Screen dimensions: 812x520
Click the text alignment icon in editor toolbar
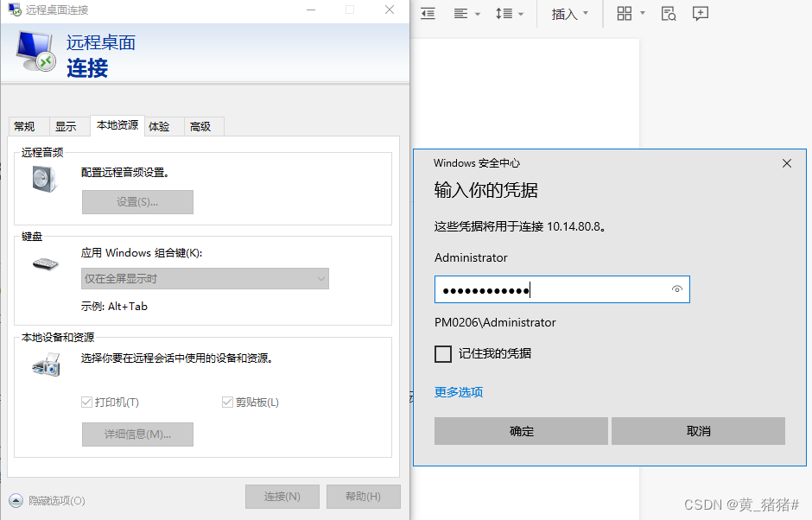(x=460, y=14)
